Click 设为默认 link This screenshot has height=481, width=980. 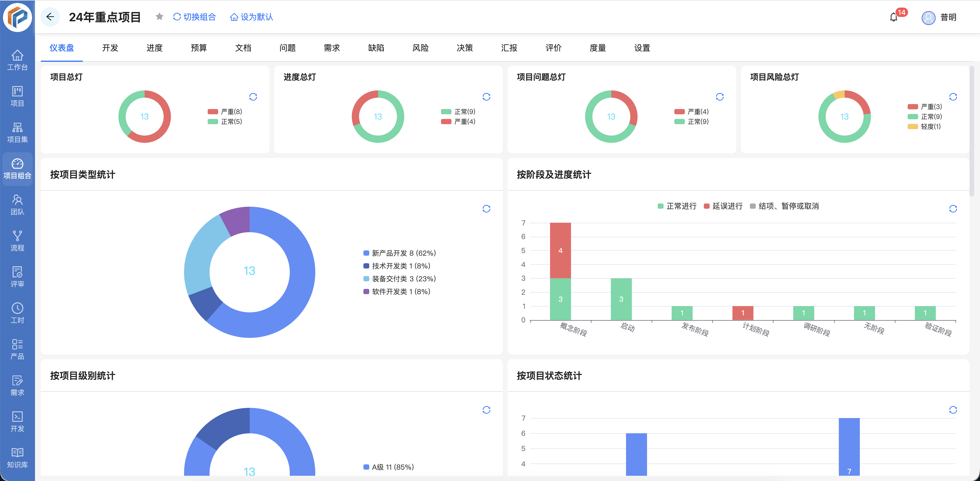(x=252, y=17)
